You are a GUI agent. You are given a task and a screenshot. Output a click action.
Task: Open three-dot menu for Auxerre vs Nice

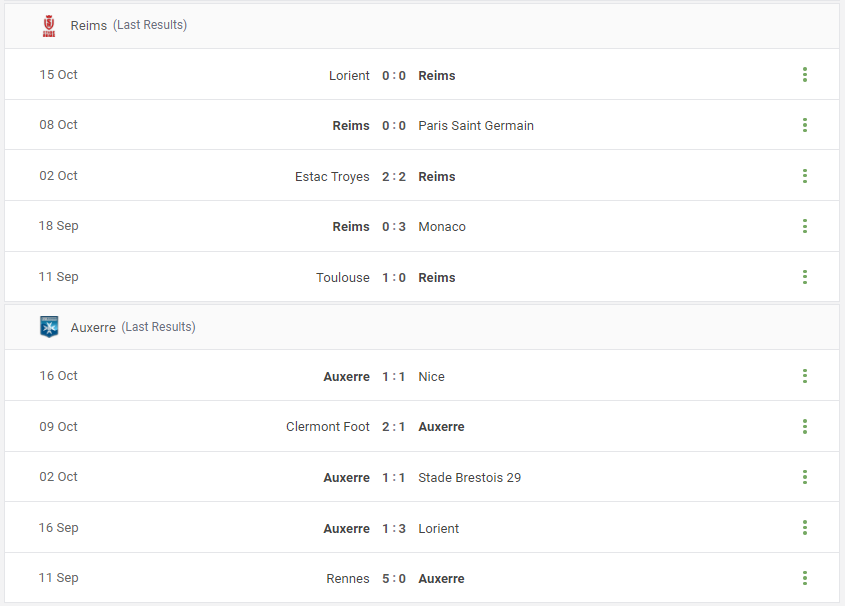(x=805, y=376)
